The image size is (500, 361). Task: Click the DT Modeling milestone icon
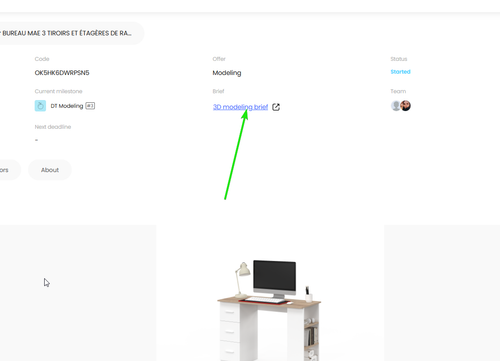40,106
